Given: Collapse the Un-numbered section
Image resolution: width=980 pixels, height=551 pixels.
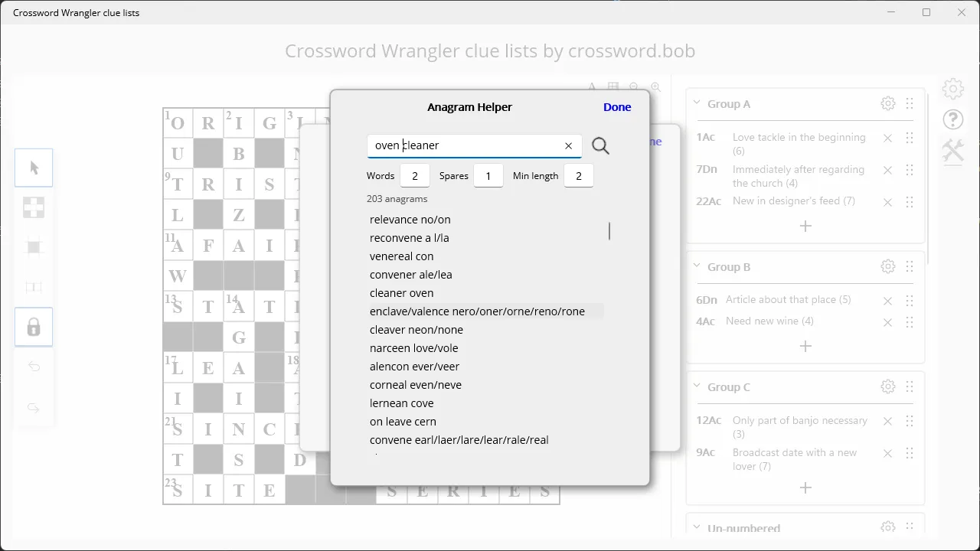Looking at the screenshot, I should pyautogui.click(x=697, y=527).
